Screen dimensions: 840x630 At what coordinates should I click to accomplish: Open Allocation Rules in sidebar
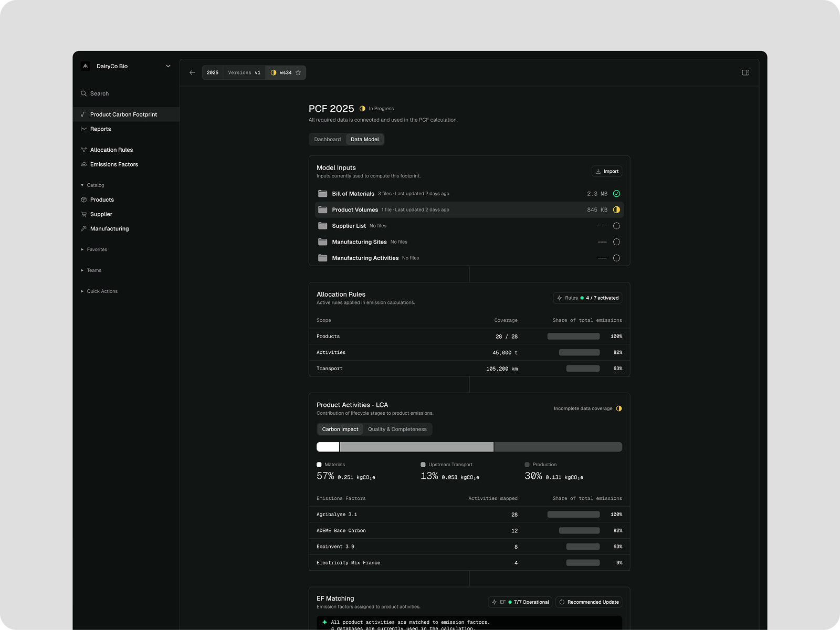[111, 150]
